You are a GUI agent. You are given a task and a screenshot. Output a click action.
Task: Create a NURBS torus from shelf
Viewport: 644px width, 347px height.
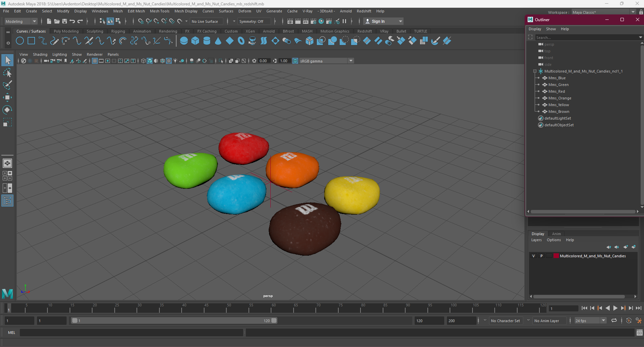coord(241,41)
